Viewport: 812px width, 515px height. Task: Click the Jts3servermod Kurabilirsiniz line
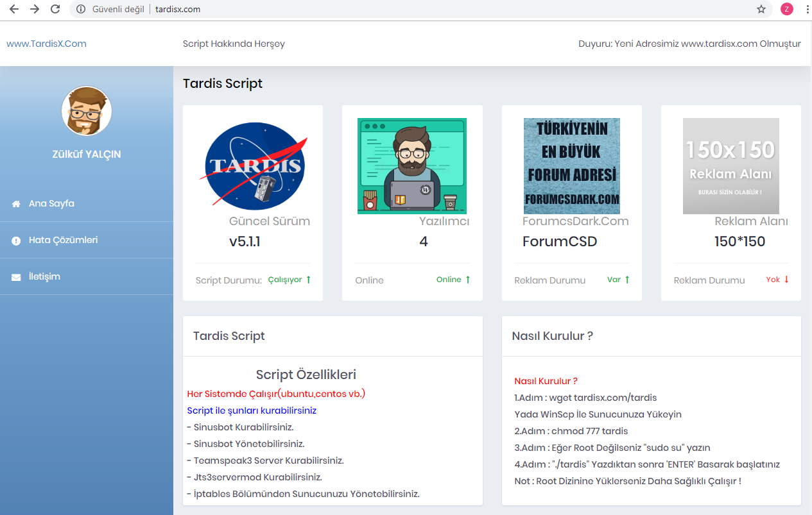[255, 477]
